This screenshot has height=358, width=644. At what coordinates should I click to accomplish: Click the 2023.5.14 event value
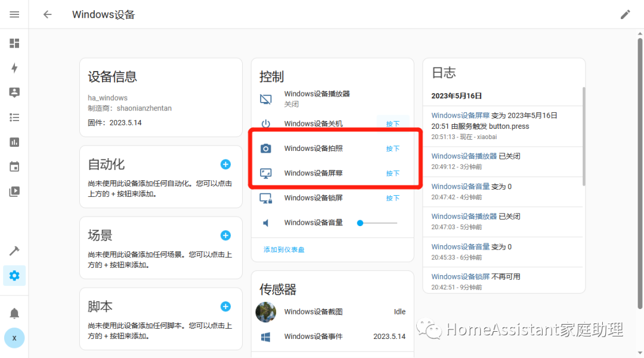389,336
